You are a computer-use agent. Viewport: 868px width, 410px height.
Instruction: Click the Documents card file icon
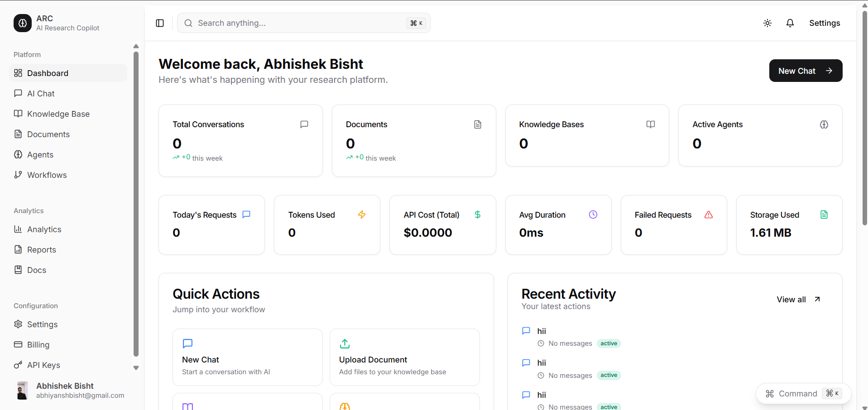pyautogui.click(x=478, y=124)
